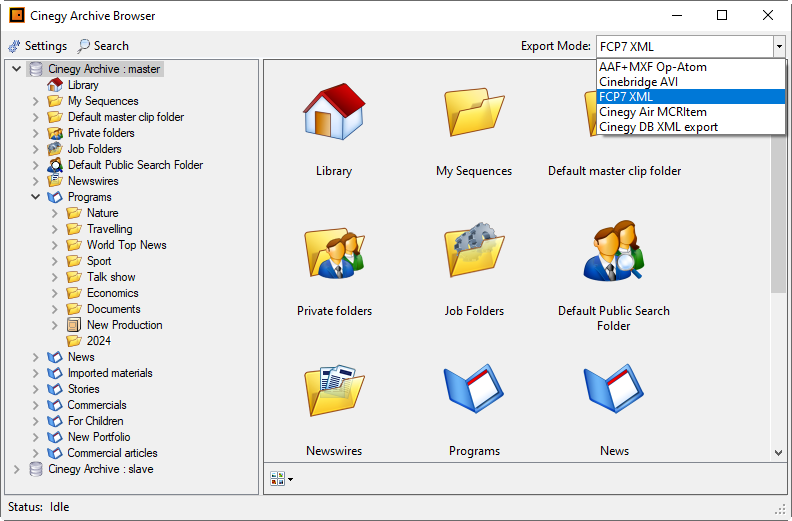
Task: Choose AAF+MXF Op-Atom export mode
Action: point(690,67)
